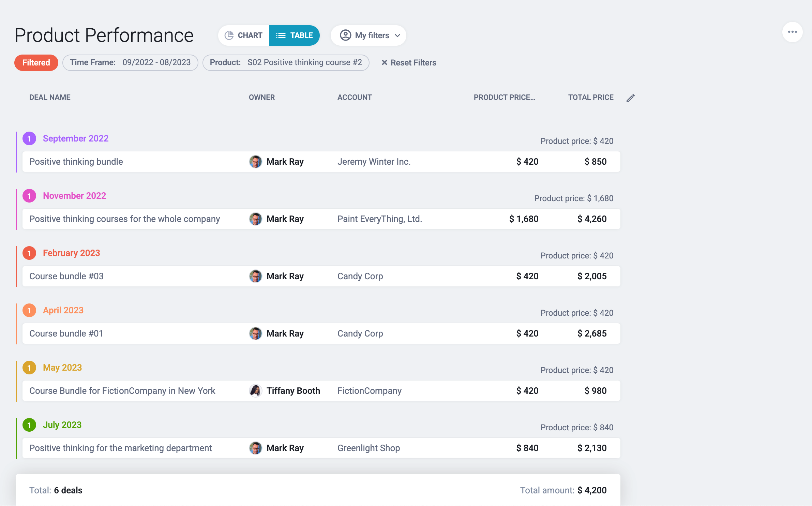Screen dimensions: 812x506
Task: Click the $ 2,005 total price
Action: tap(592, 276)
